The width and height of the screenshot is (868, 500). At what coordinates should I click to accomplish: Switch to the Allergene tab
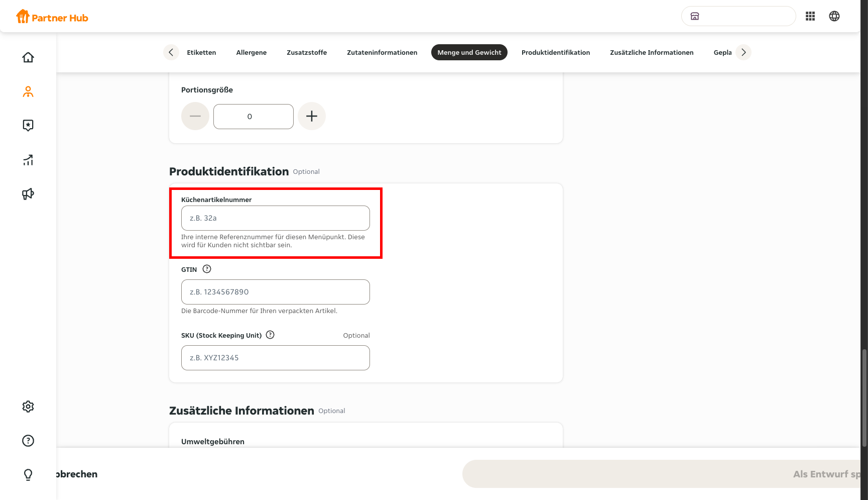click(x=252, y=52)
